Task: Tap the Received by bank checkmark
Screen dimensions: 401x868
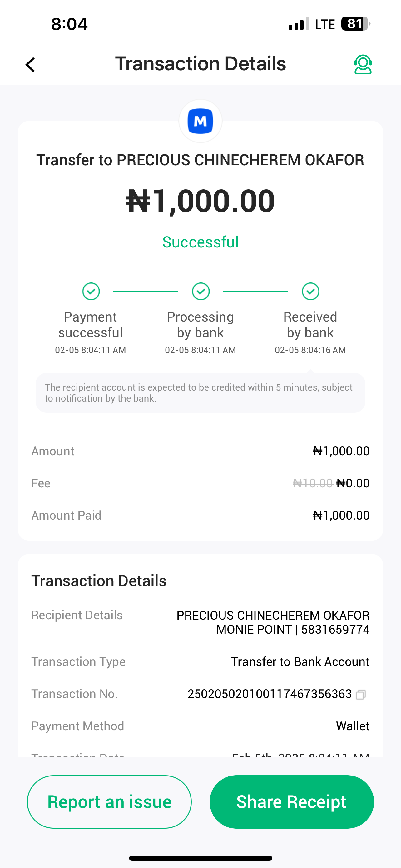Action: coord(310,292)
